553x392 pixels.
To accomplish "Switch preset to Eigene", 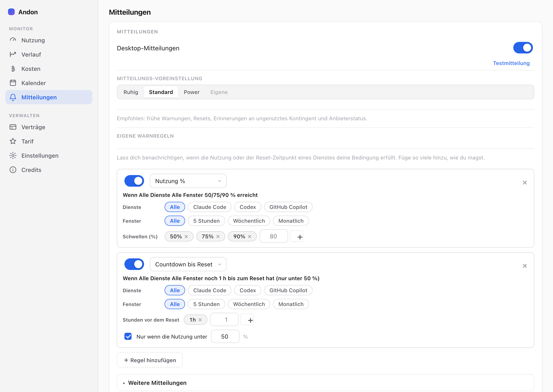I will click(x=219, y=92).
